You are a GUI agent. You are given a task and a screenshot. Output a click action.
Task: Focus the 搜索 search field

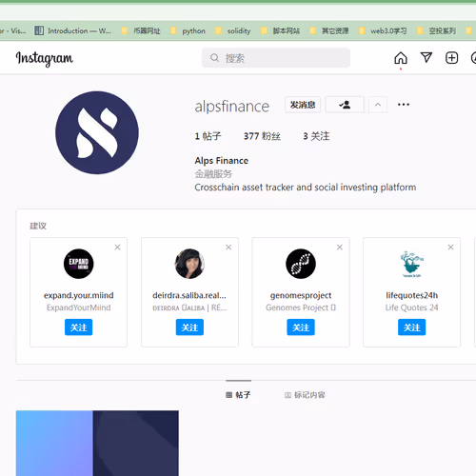276,58
